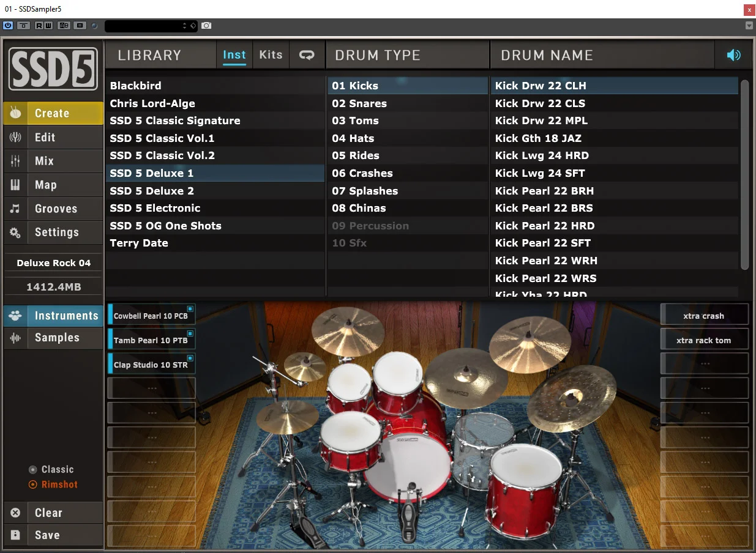The width and height of the screenshot is (756, 553).
Task: Click the loop link icon beside Kits
Action: pos(307,55)
